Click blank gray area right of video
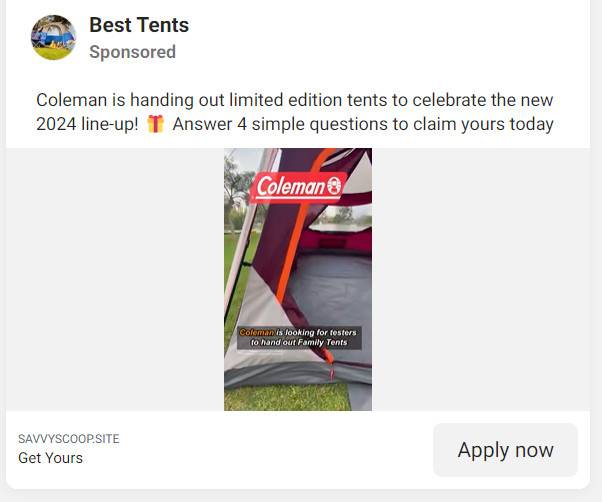Image resolution: width=602 pixels, height=502 pixels. [480, 280]
